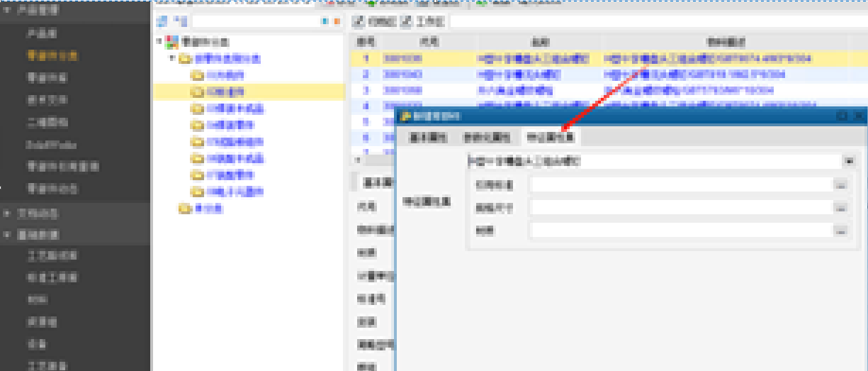This screenshot has height=371, width=868.
Task: Click the 规格尺寸 input field in the dialog
Action: (681, 209)
